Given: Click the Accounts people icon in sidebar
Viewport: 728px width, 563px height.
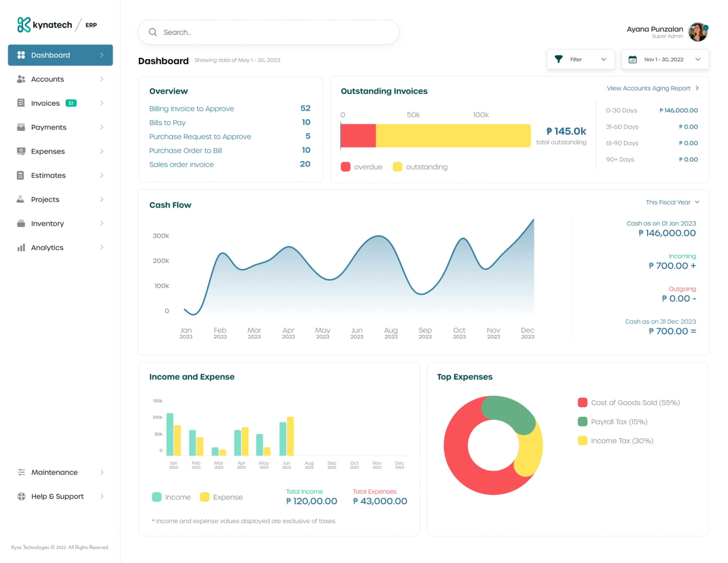Looking at the screenshot, I should pos(21,79).
